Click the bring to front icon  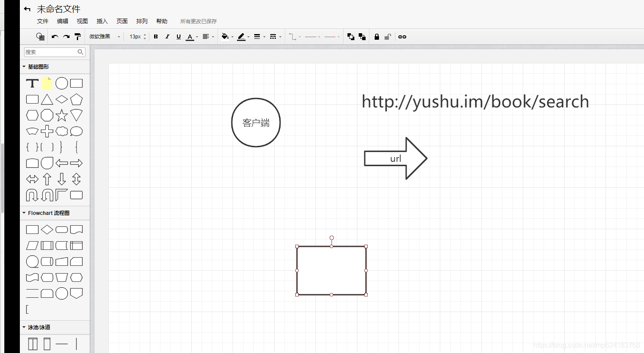[x=351, y=37]
